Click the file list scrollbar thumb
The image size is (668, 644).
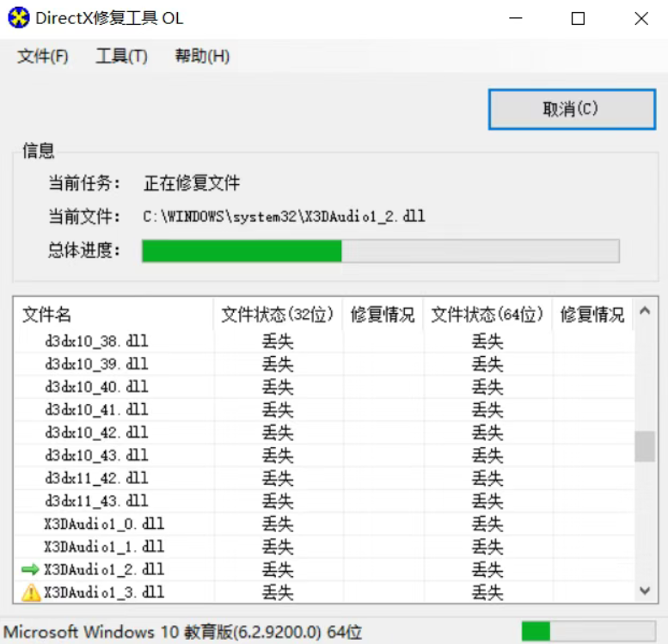(645, 446)
